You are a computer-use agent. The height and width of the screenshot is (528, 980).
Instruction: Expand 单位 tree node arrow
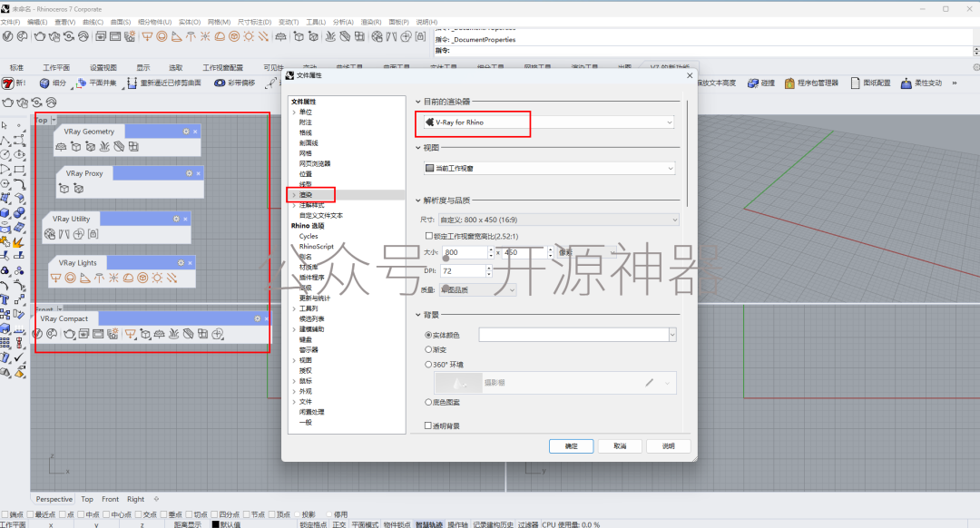tap(294, 112)
